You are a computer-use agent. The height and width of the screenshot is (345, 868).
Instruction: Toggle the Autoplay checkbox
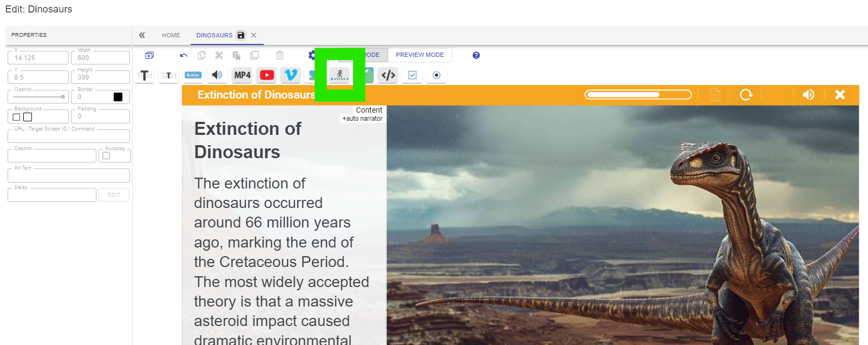point(107,156)
